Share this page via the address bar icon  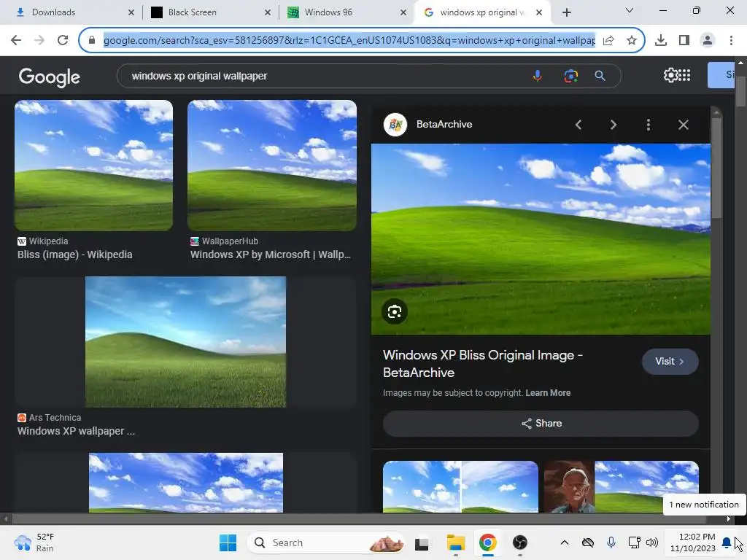[x=608, y=40]
